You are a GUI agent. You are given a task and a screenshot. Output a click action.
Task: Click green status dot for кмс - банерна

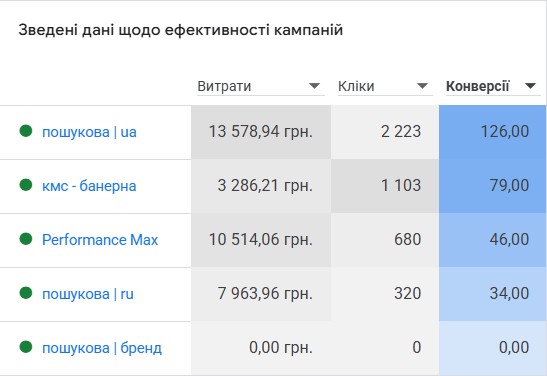coord(26,185)
